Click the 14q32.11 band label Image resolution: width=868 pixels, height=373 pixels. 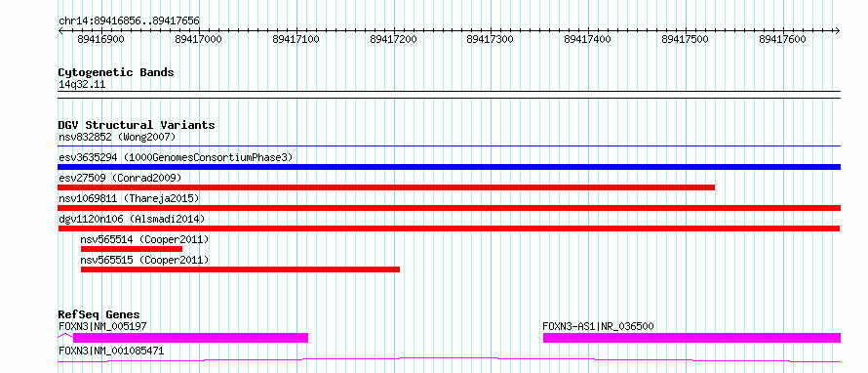pyautogui.click(x=82, y=85)
